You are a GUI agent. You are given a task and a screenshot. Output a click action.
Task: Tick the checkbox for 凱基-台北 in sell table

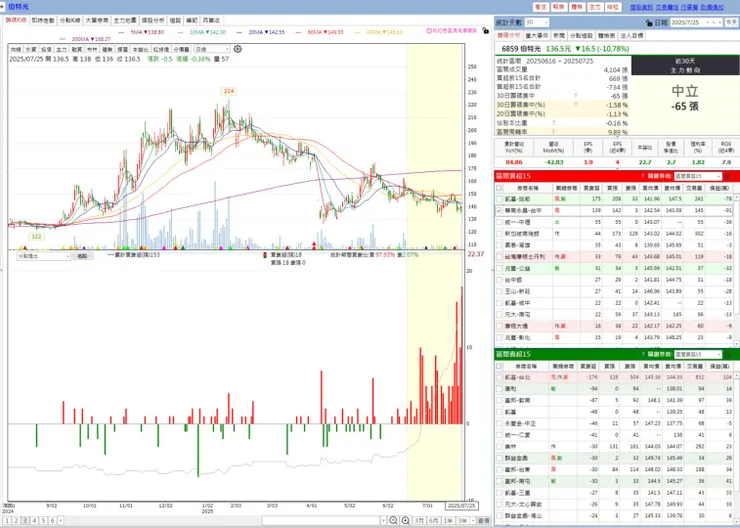499,377
